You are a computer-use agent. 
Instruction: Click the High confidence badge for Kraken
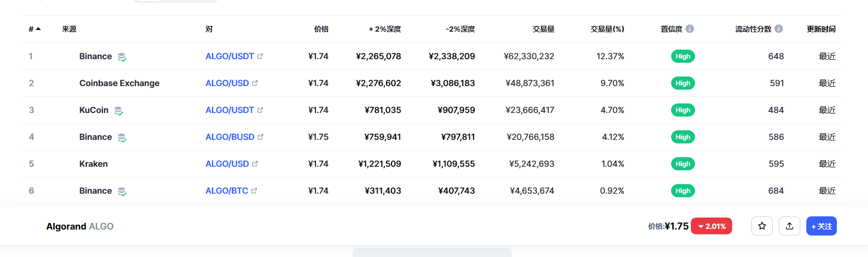pyautogui.click(x=683, y=164)
